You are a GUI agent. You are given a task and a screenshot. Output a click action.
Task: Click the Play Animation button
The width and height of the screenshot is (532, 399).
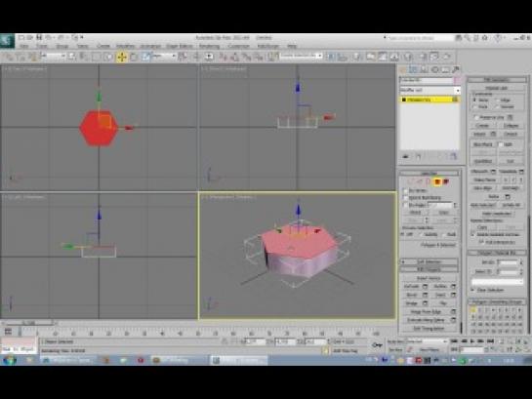coord(472,341)
